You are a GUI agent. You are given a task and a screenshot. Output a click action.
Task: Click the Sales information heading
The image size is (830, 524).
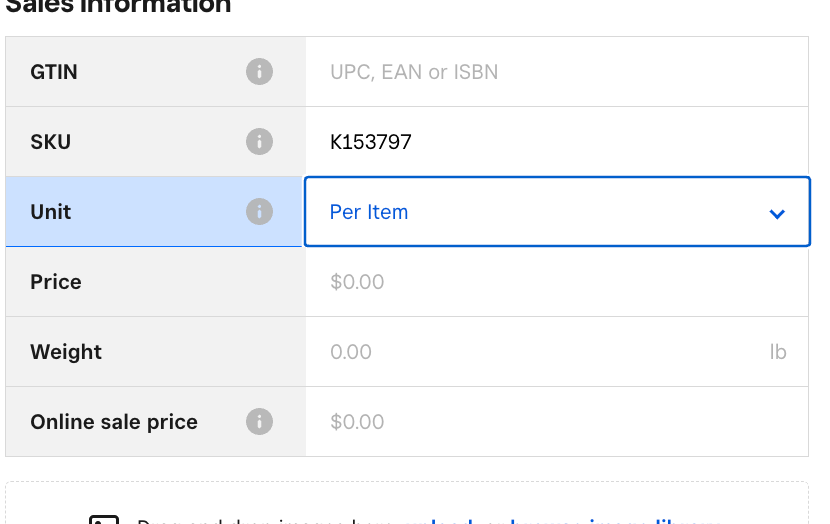pos(118,7)
